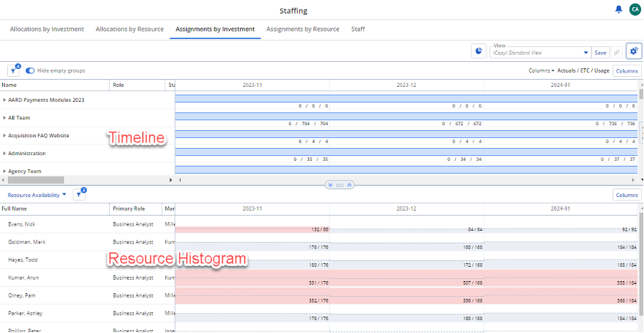
Task: Click Evans, Nick 132 / 88 histogram cell
Action: [x=320, y=230]
